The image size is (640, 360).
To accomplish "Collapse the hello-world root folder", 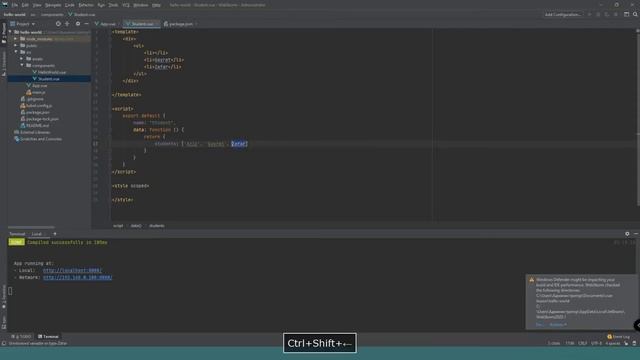I will click(11, 32).
